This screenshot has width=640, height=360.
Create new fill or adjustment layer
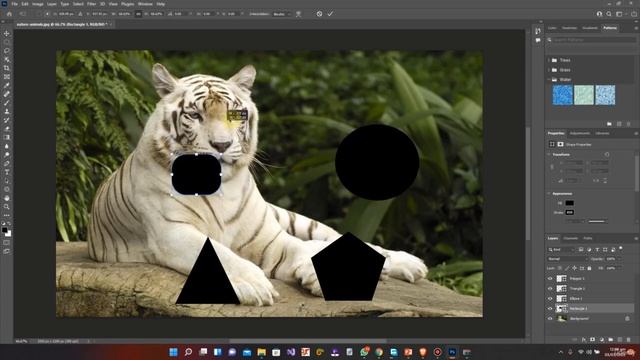[602, 340]
